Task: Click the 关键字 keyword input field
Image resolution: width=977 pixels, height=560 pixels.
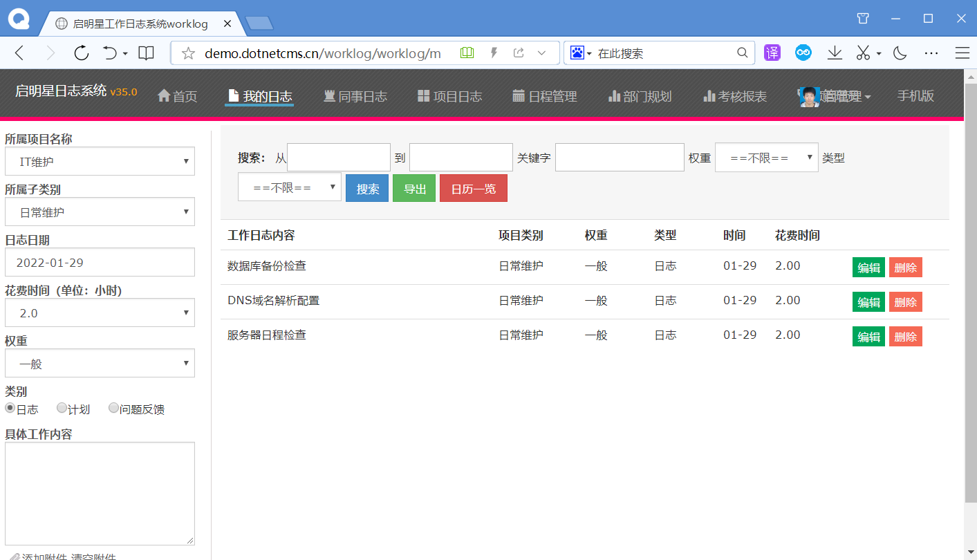Action: click(x=620, y=157)
